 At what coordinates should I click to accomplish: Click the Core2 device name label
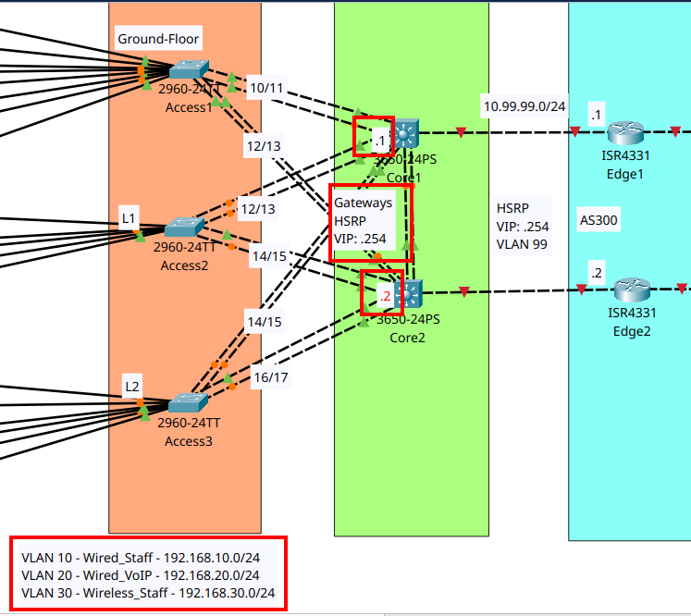tap(407, 338)
